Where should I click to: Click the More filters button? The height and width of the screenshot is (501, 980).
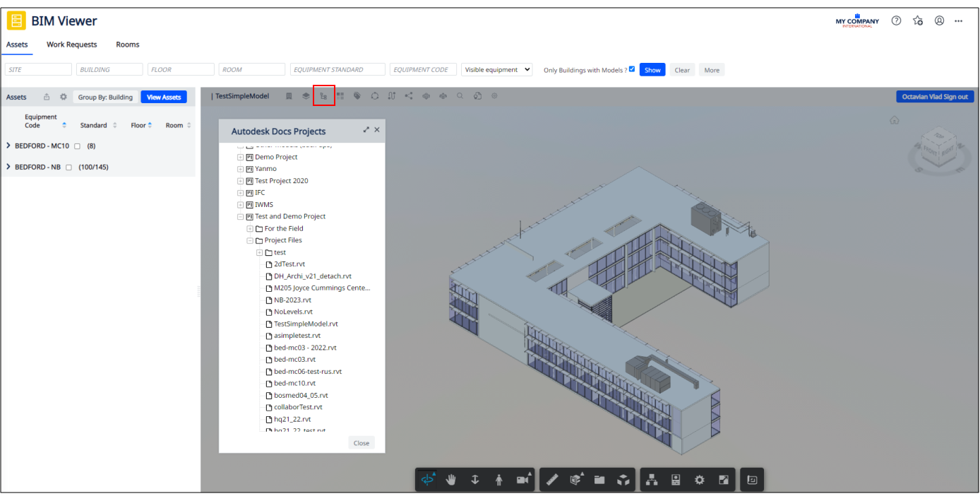click(x=712, y=70)
